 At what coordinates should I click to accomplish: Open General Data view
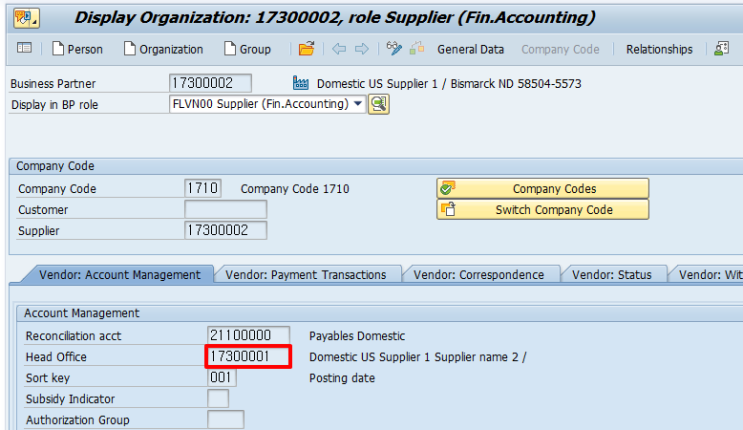pos(471,49)
